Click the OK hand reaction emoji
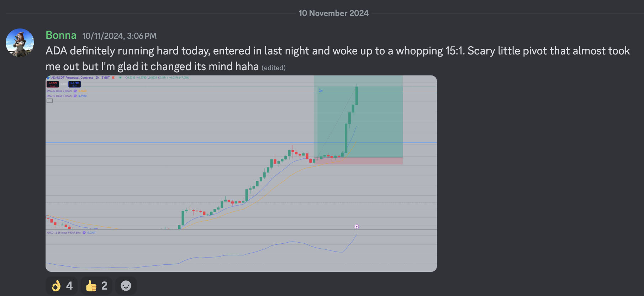Screen dimensions: 644x296 click(x=56, y=286)
